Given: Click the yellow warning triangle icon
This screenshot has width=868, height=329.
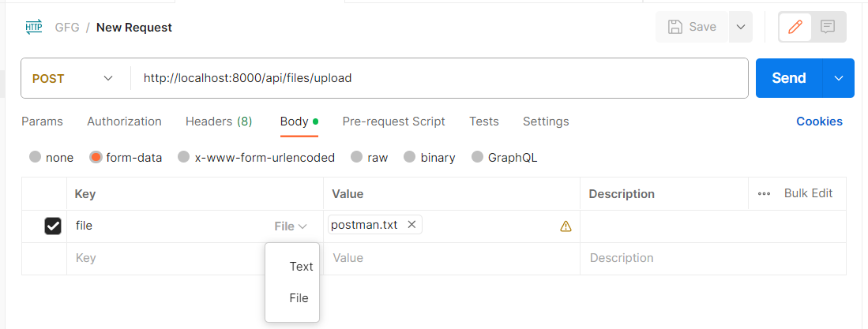Looking at the screenshot, I should 566,226.
